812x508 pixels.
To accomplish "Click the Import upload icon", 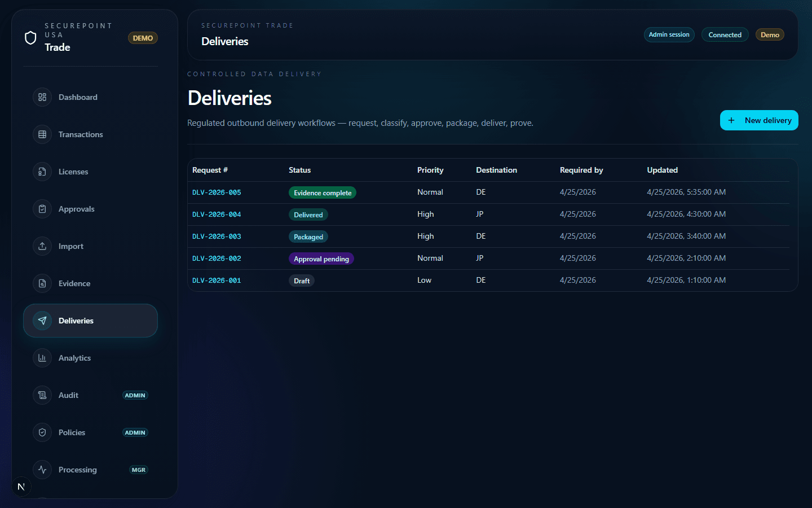I will 42,246.
